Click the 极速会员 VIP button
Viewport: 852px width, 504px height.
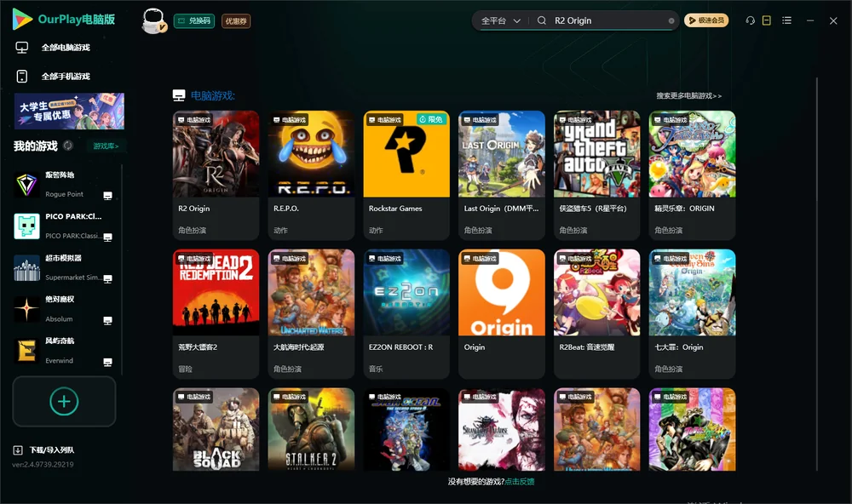[x=706, y=20]
